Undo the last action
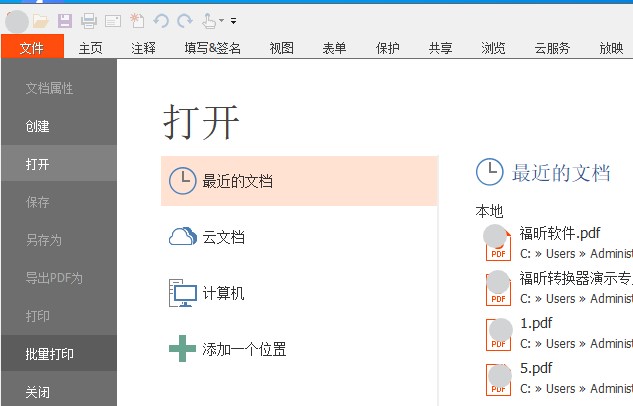The image size is (633, 406). pyautogui.click(x=161, y=21)
